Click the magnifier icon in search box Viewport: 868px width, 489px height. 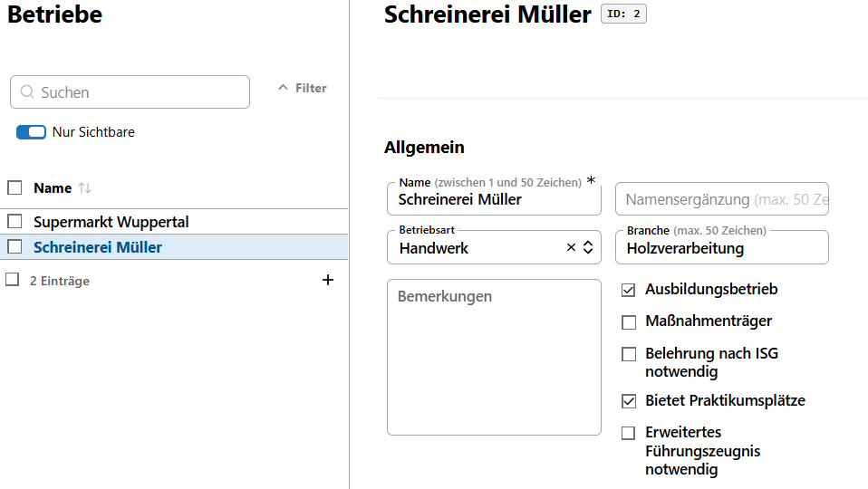tap(26, 91)
